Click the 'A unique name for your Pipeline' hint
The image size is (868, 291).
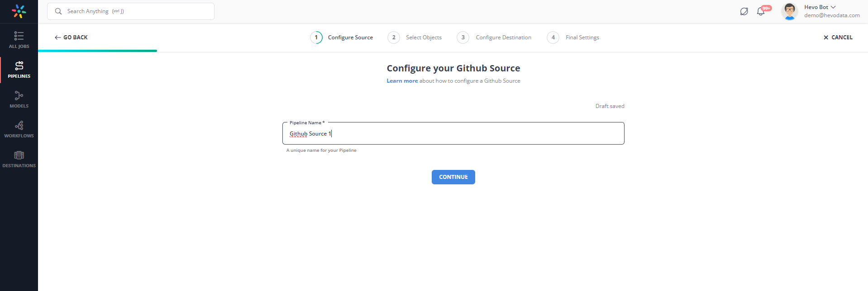click(x=321, y=150)
